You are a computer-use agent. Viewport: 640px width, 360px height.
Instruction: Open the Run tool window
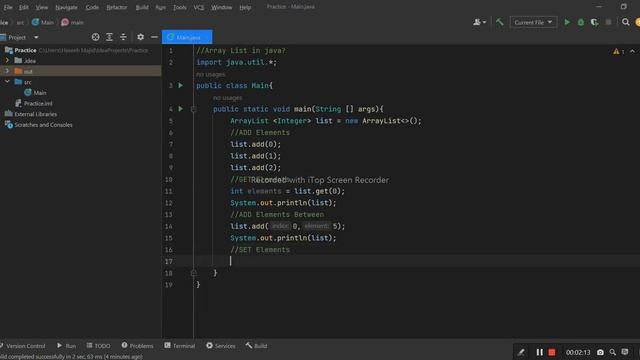66,346
